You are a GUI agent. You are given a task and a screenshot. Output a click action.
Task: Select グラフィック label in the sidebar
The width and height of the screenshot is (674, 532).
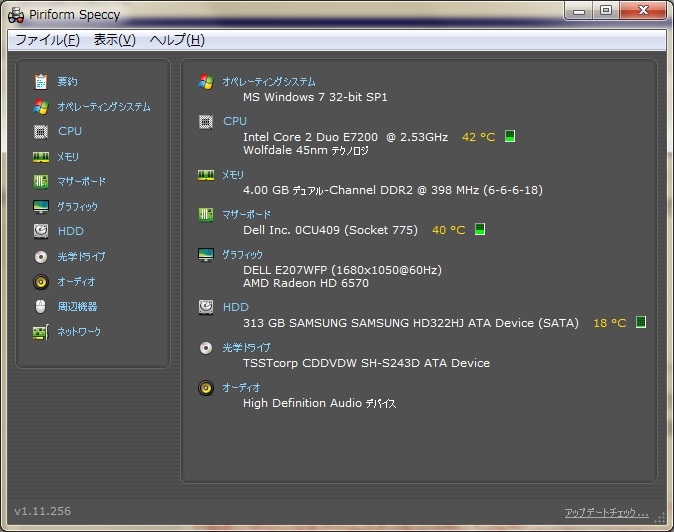click(78, 207)
